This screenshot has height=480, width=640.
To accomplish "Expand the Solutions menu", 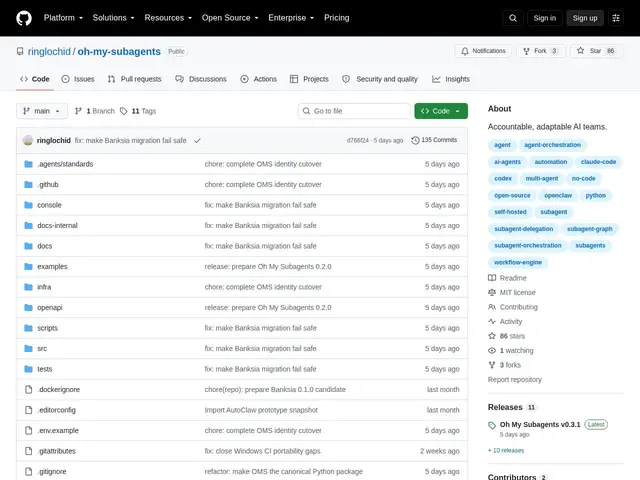I will pyautogui.click(x=113, y=18).
